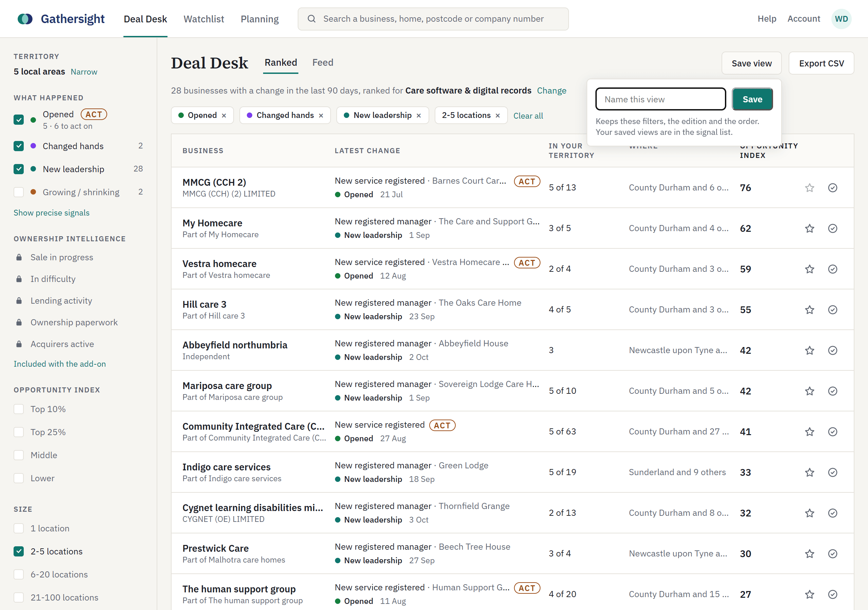Click the Sale in progress lock icon
The width and height of the screenshot is (868, 610).
point(19,257)
